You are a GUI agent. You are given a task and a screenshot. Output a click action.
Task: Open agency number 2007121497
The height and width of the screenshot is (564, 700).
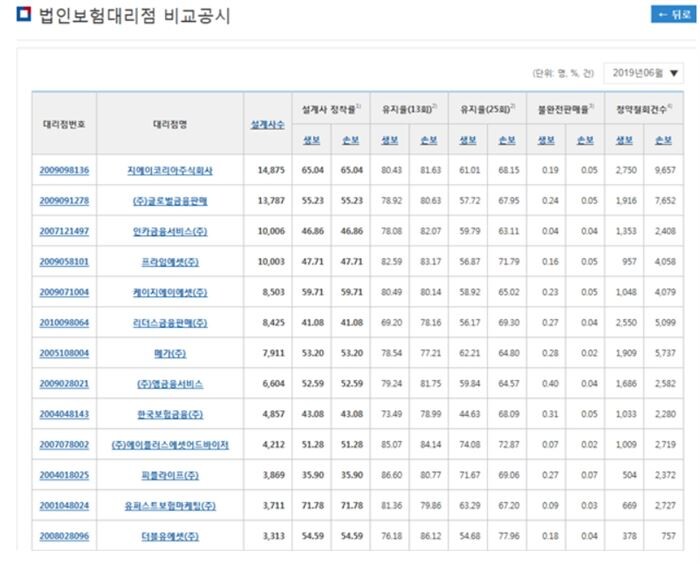pyautogui.click(x=64, y=231)
